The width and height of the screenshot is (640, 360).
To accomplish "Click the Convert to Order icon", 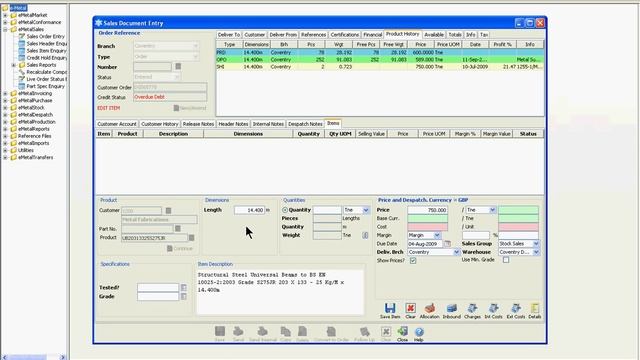I will [331, 331].
